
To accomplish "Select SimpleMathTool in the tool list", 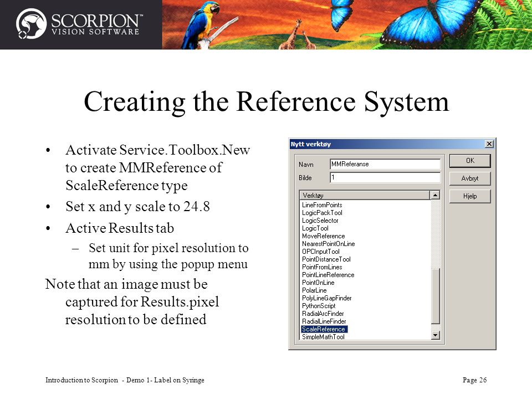I will pos(323,337).
